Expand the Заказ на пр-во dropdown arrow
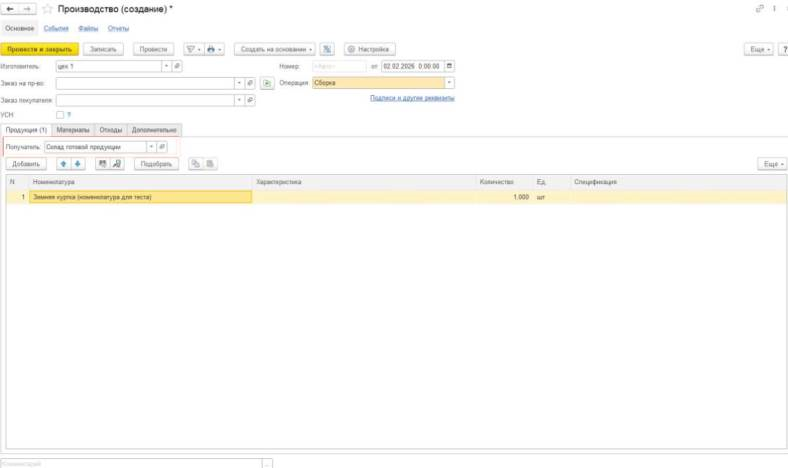The image size is (788, 468). (239, 83)
